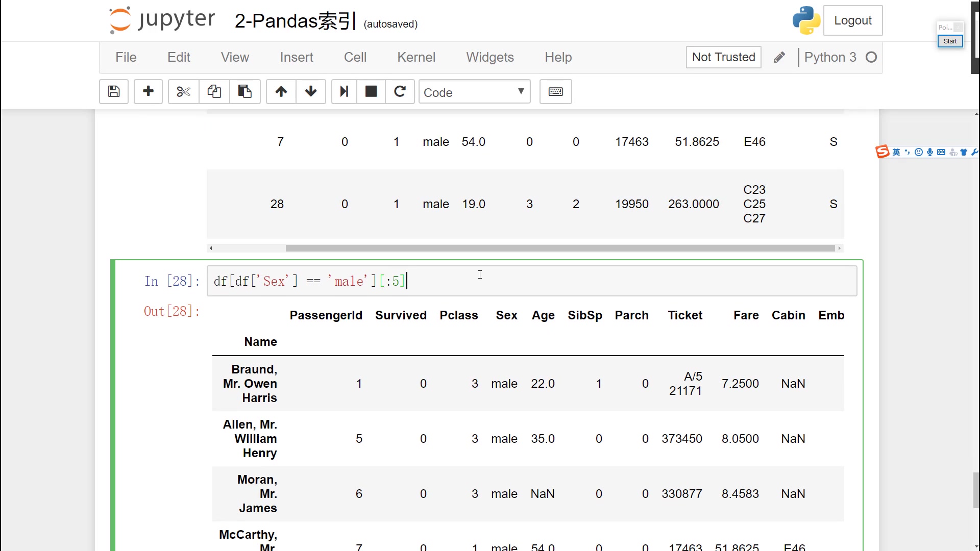Click the In [28] input prompt label
Screen dimensions: 980x551
click(x=171, y=281)
